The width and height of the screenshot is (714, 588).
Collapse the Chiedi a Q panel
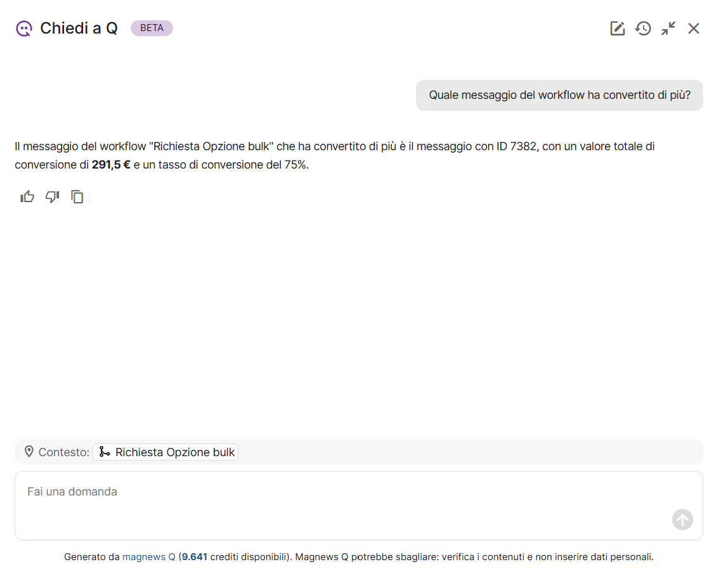pyautogui.click(x=668, y=29)
